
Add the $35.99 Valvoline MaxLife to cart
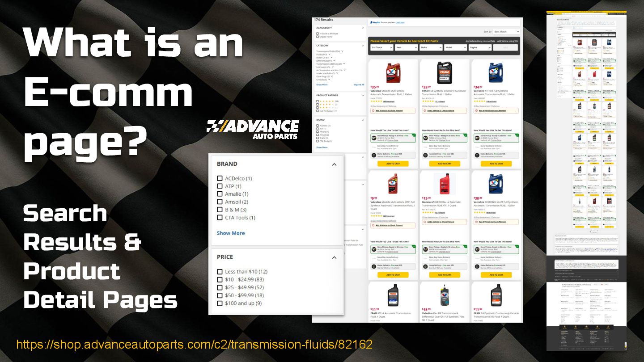(x=393, y=164)
